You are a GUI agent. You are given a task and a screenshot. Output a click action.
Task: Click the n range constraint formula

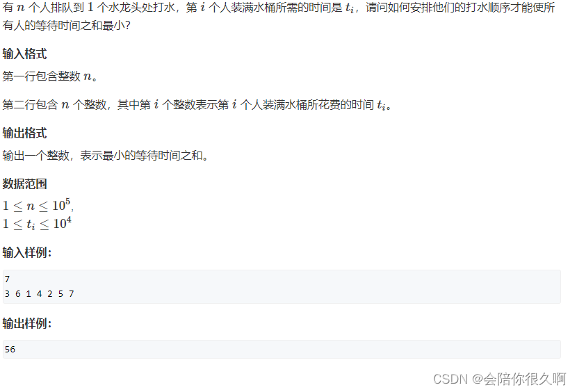point(38,206)
